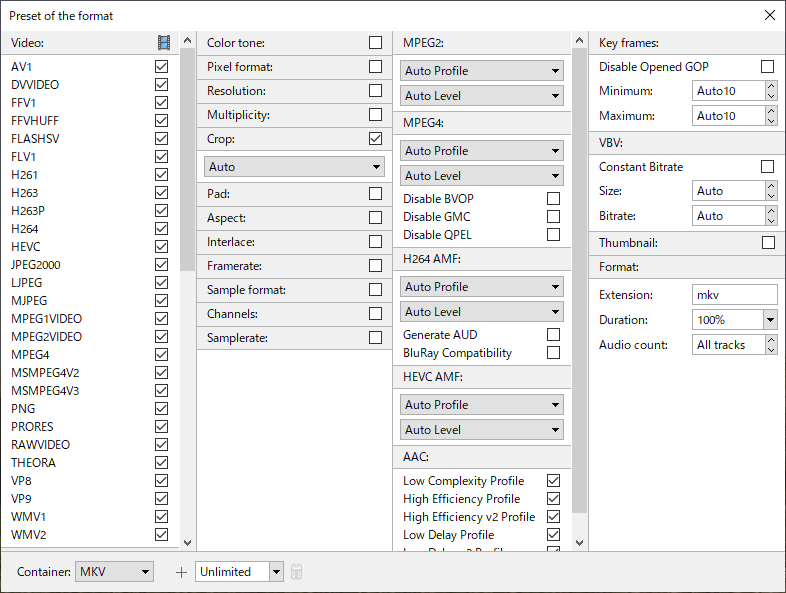
Task: Uncheck the HEVC codec checkbox
Action: (x=161, y=247)
